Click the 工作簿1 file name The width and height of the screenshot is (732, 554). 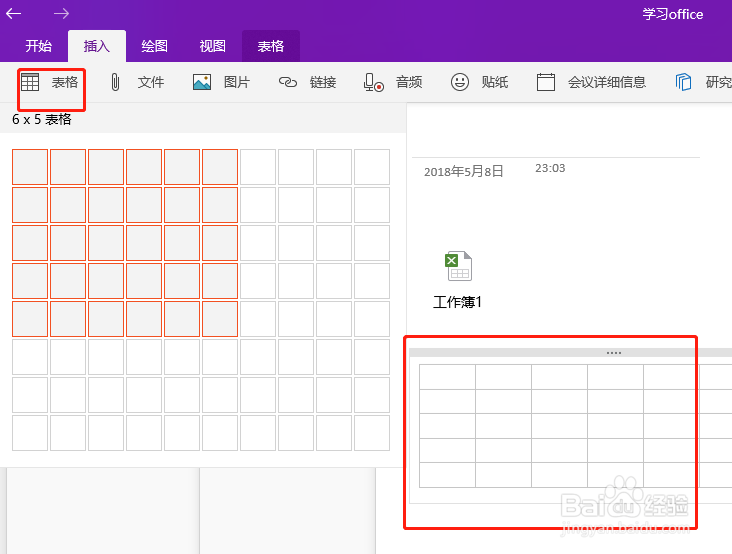click(x=458, y=302)
